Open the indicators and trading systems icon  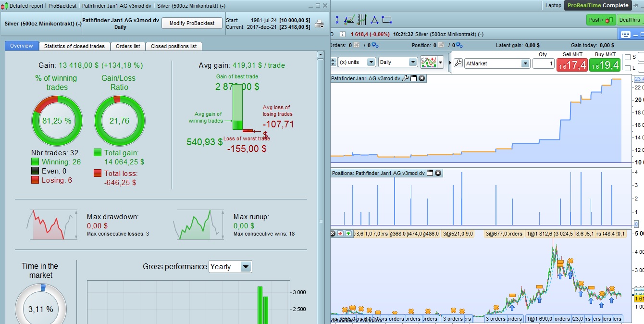tap(428, 62)
